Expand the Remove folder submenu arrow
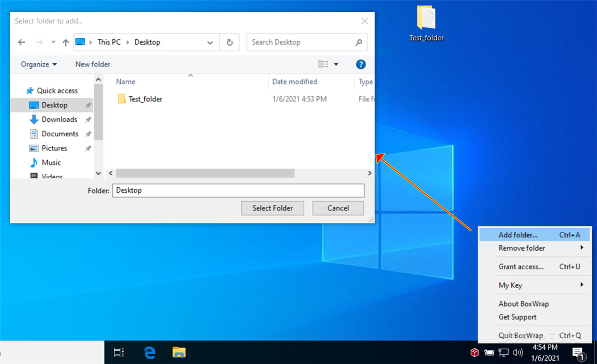This screenshot has height=364, width=597. (582, 247)
